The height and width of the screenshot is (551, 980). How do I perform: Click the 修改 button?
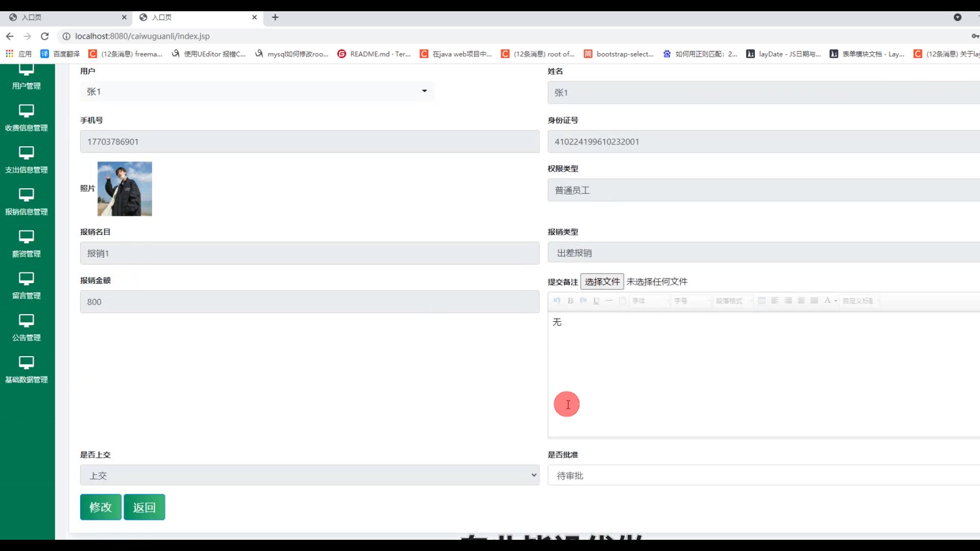tap(101, 507)
